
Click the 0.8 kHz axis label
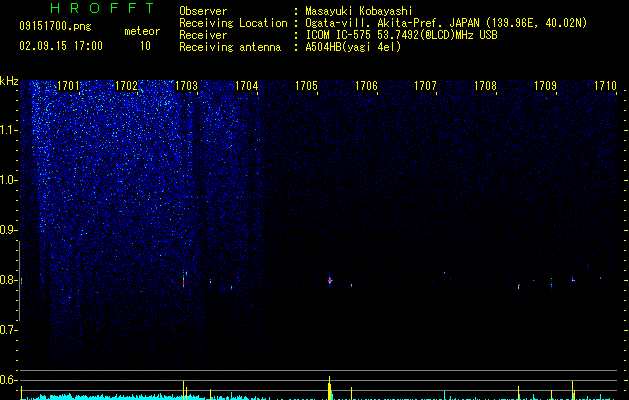tap(8, 280)
